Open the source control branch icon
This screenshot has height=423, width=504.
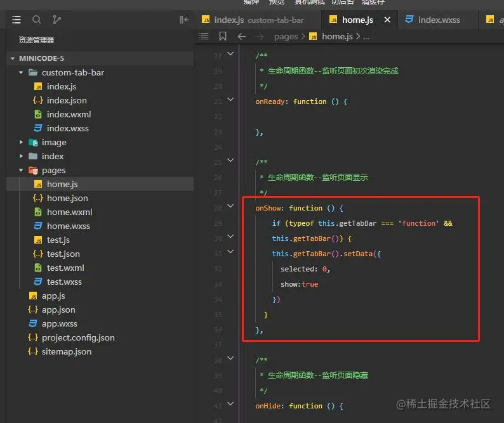[x=56, y=20]
